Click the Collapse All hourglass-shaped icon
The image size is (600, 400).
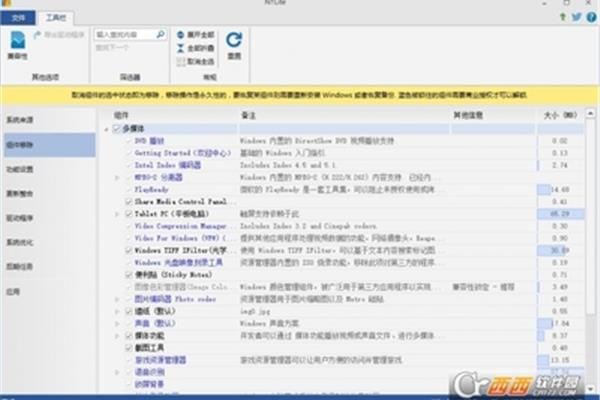pos(181,48)
